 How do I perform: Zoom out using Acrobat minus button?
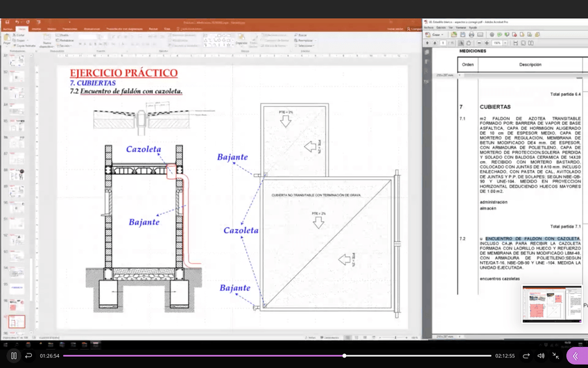tap(478, 43)
